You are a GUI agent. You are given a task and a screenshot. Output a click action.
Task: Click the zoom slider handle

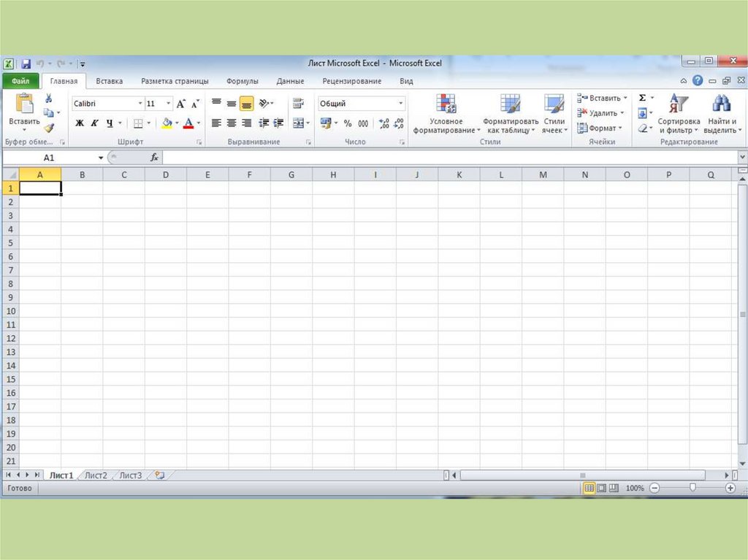(x=692, y=488)
